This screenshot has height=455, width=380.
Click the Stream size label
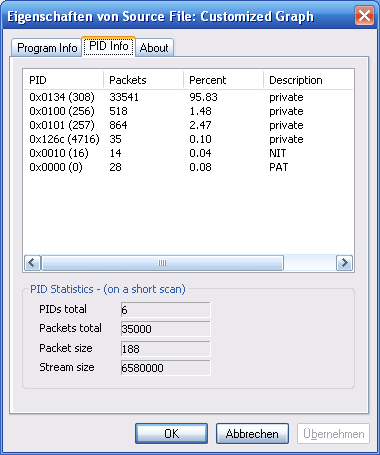point(67,367)
